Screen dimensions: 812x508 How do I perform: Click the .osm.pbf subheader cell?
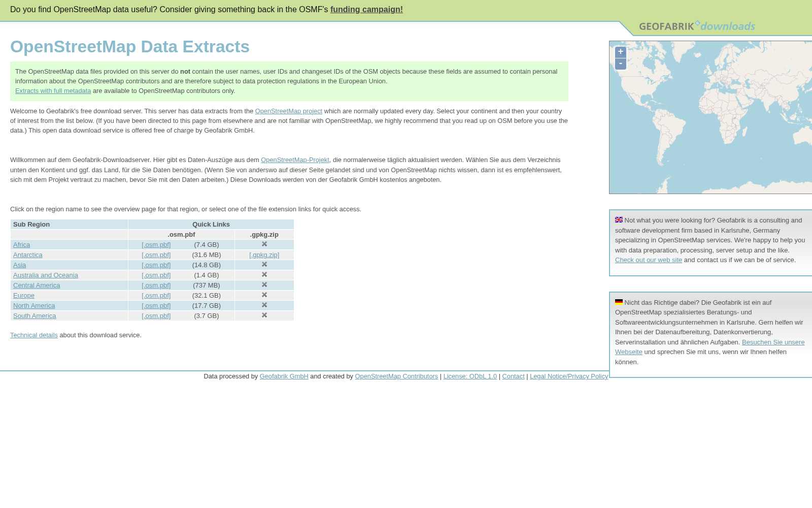coord(181,235)
